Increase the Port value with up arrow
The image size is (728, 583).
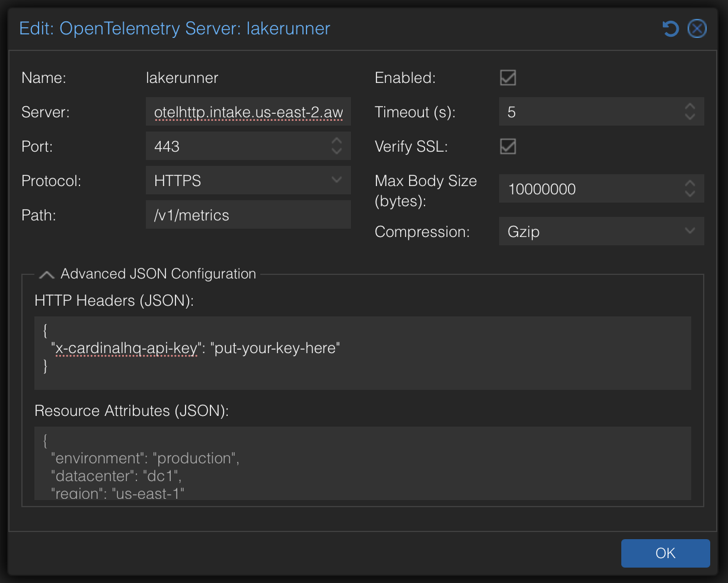pos(337,142)
